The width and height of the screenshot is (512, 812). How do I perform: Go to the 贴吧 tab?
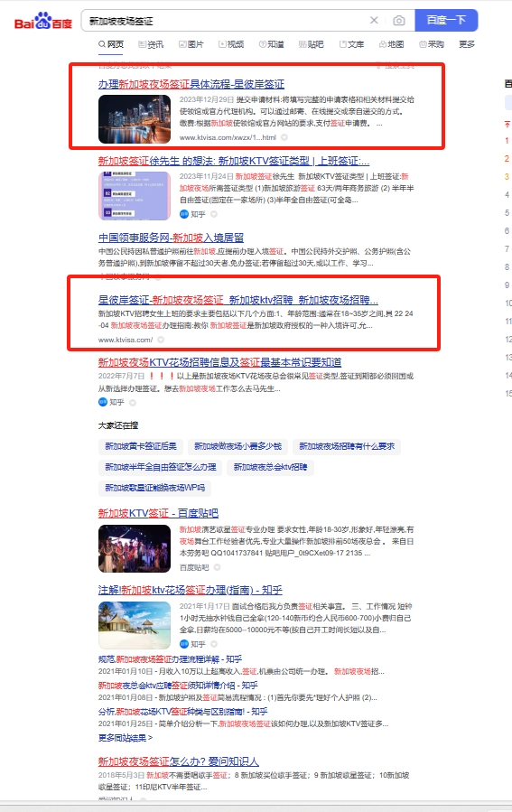click(312, 44)
